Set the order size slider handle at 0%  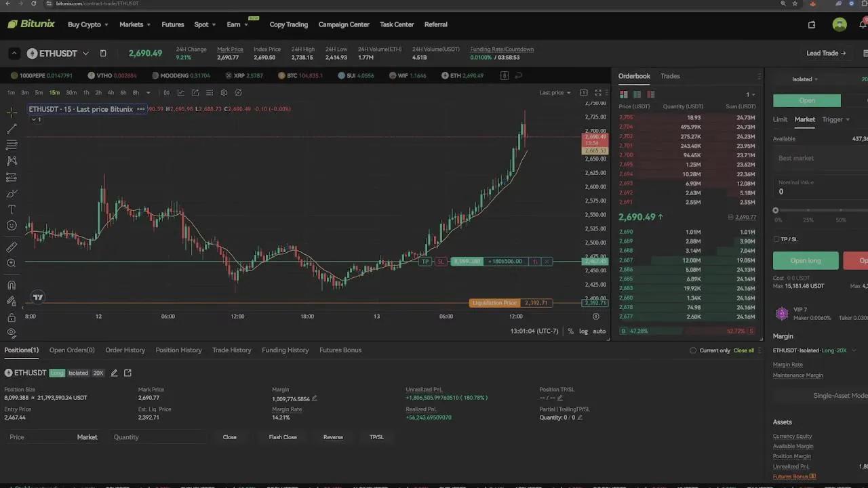[x=776, y=210]
